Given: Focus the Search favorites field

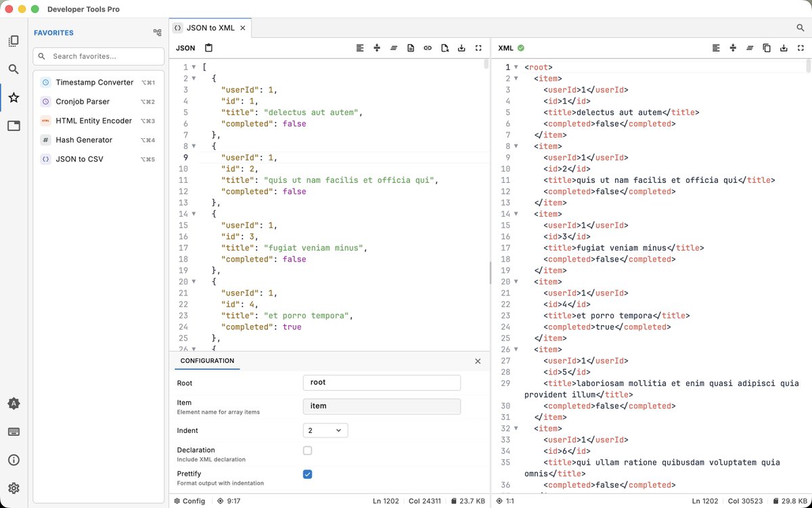Looking at the screenshot, I should coord(98,56).
